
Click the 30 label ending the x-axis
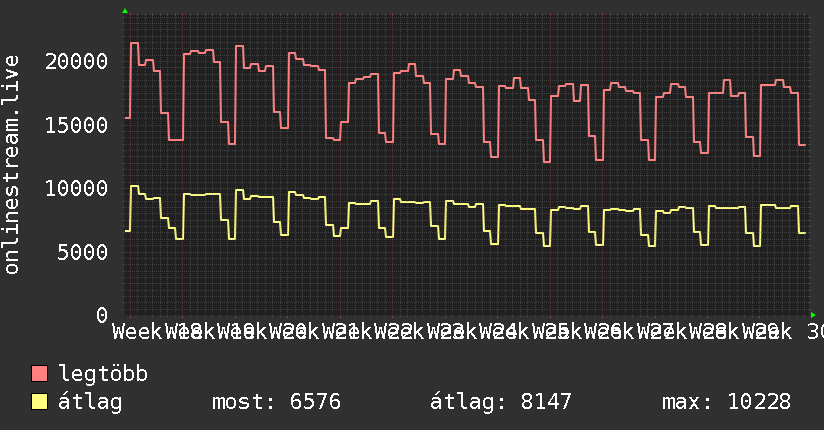click(x=816, y=332)
